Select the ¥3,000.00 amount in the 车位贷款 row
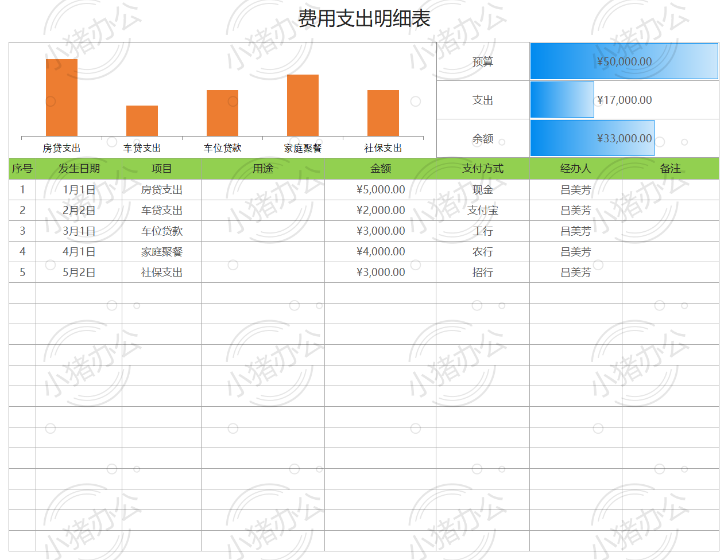The height and width of the screenshot is (560, 728). (x=380, y=231)
